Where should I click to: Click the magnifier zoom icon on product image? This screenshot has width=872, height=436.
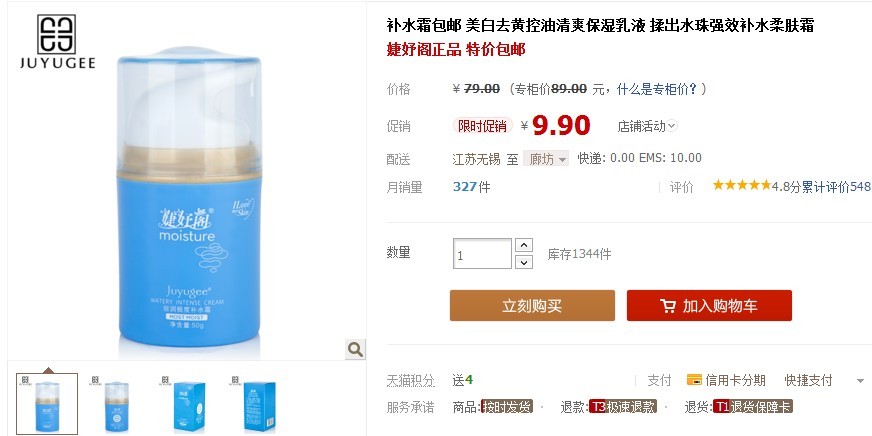coord(355,349)
